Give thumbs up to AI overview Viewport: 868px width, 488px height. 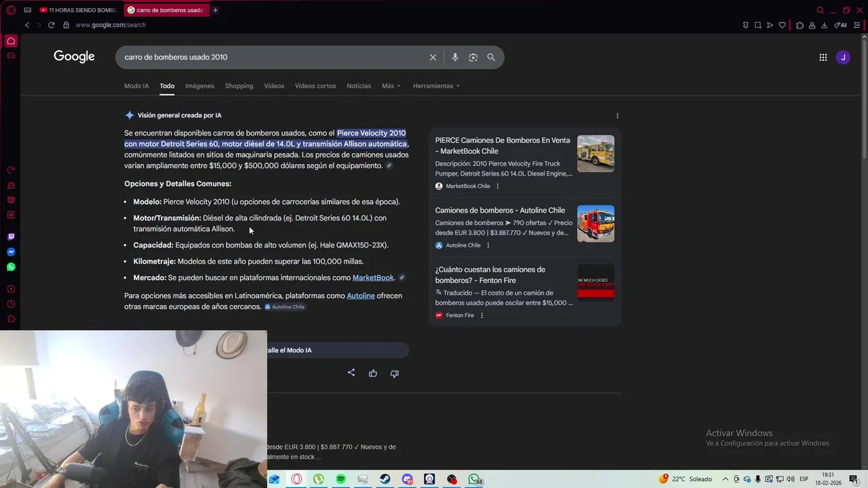373,373
